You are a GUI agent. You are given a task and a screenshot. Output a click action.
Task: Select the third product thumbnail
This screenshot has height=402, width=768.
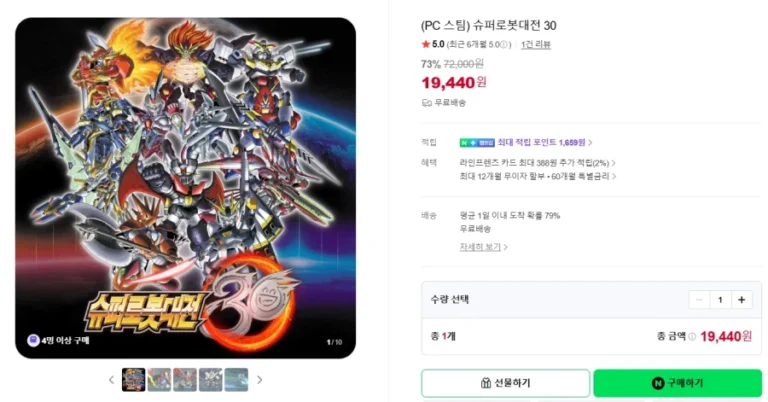[x=185, y=380]
